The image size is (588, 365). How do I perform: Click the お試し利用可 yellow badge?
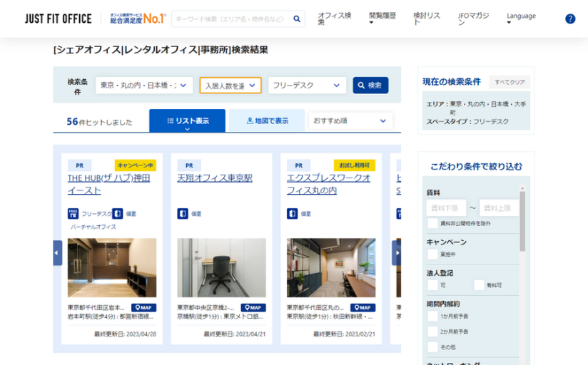click(x=355, y=165)
